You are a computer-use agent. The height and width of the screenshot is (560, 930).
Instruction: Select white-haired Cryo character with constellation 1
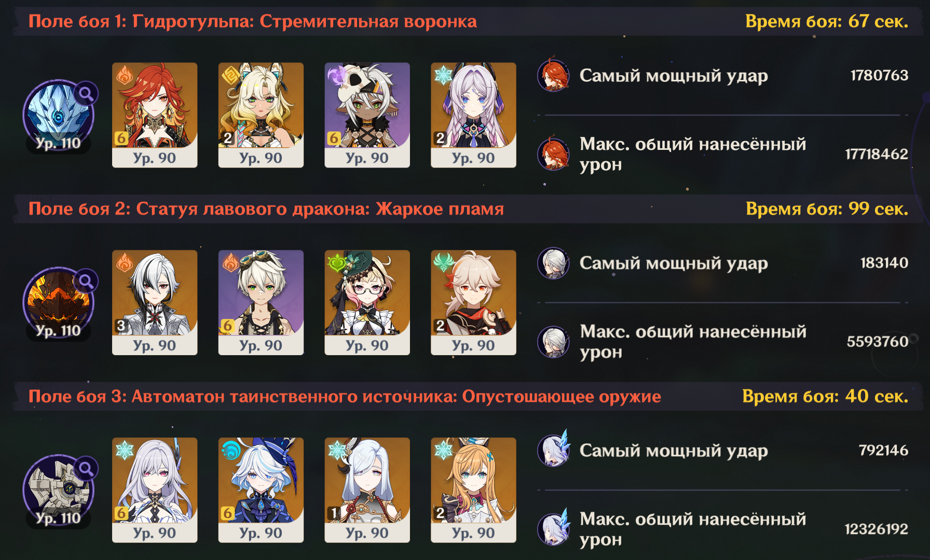(x=367, y=490)
